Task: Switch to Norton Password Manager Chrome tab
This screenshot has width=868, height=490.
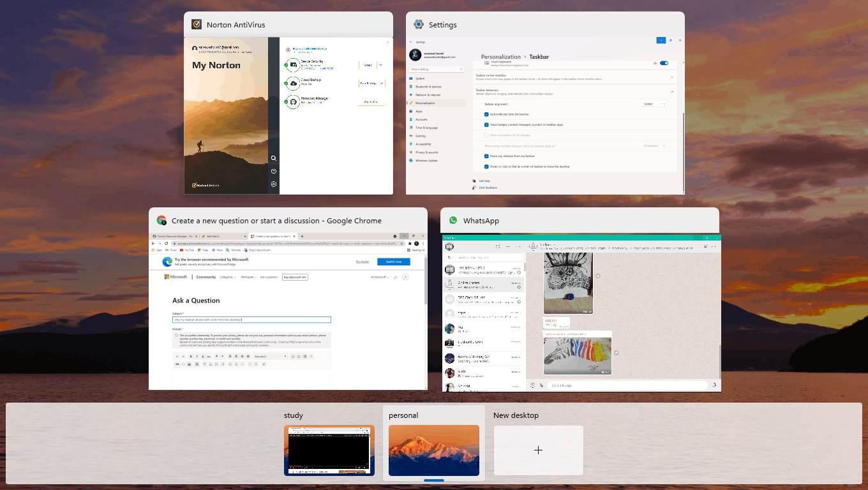Action: pos(174,236)
